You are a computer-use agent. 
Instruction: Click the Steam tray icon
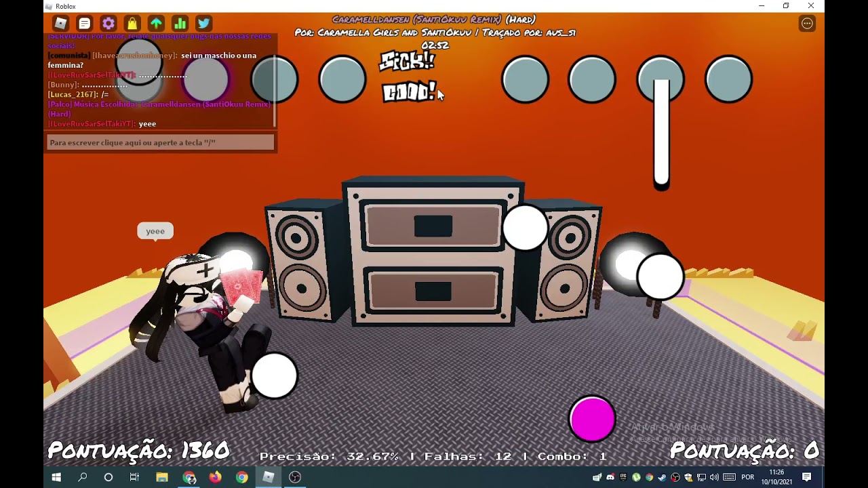[662, 477]
